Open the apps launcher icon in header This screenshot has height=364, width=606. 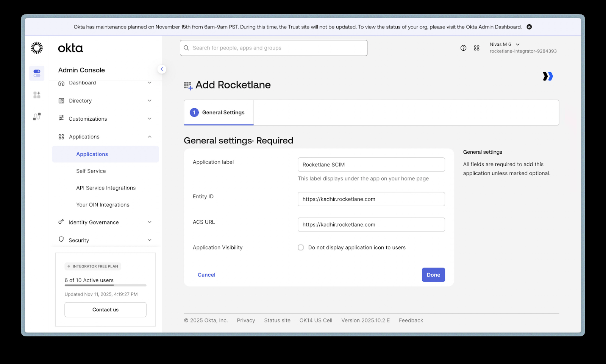(476, 48)
